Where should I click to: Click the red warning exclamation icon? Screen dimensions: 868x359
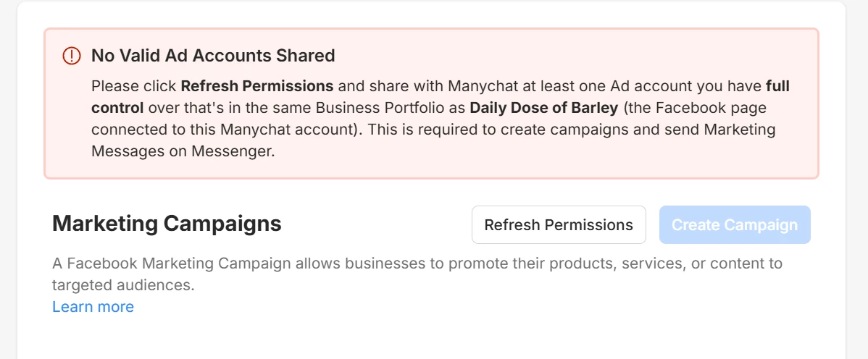(72, 56)
